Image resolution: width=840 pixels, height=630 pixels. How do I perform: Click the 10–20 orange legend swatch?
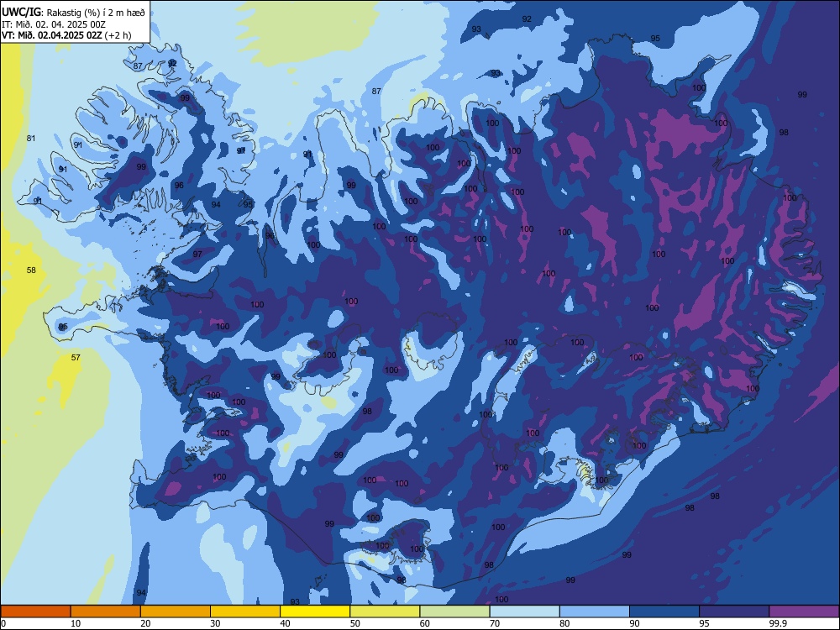coord(106,612)
